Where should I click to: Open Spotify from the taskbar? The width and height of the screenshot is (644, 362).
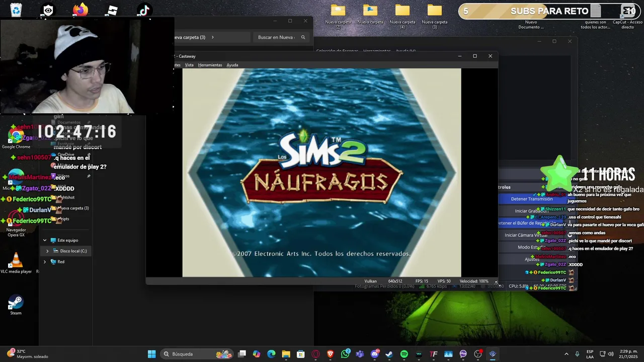click(x=404, y=354)
